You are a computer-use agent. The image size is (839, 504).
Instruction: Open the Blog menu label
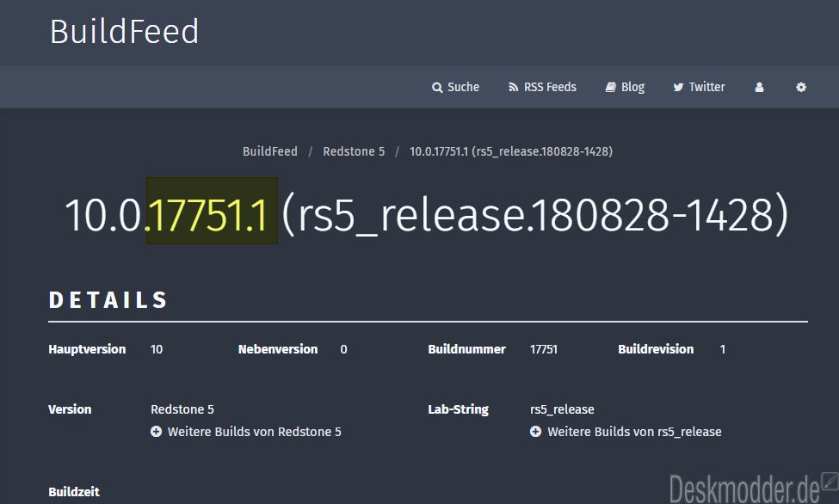click(632, 87)
